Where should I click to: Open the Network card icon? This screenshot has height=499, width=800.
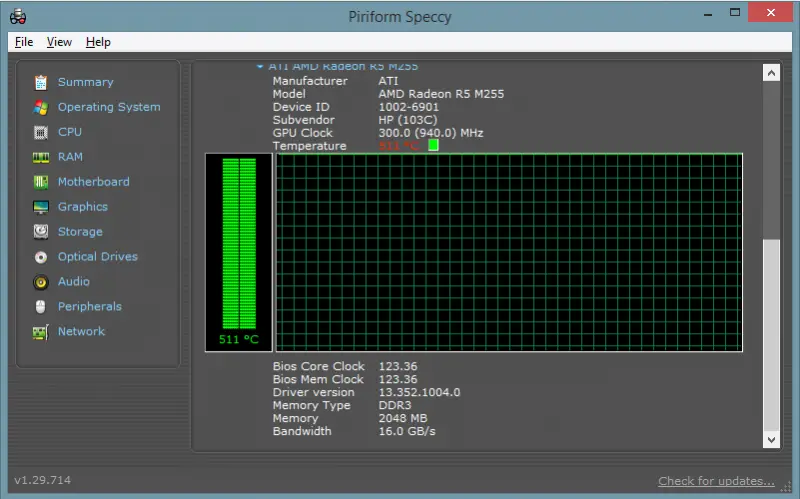(x=41, y=332)
